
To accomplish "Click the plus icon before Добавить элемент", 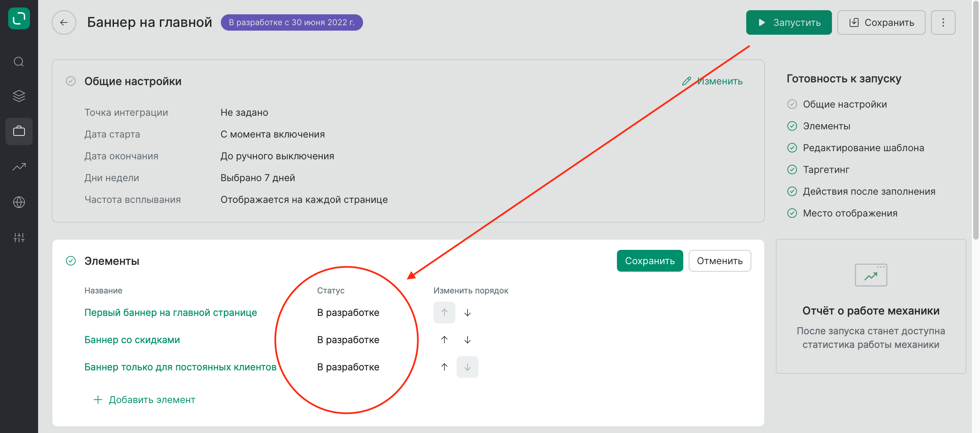I will pos(98,400).
